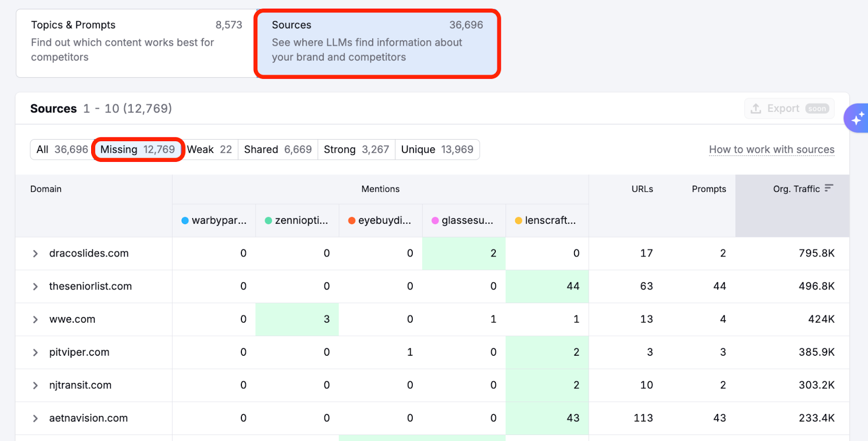Expand the theseniorlist.com row
Screen dimensions: 868x441
click(x=35, y=287)
